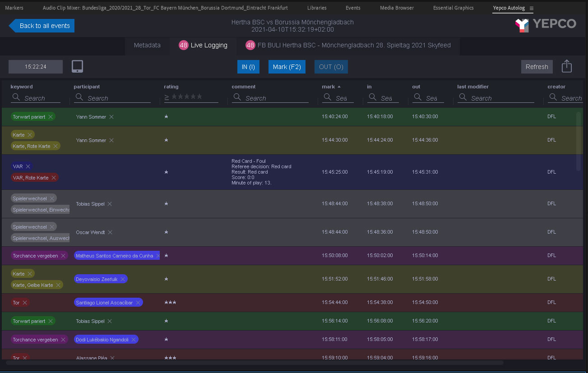Remove Tobias Sippel from the 15:48:44:00 row

click(x=110, y=204)
